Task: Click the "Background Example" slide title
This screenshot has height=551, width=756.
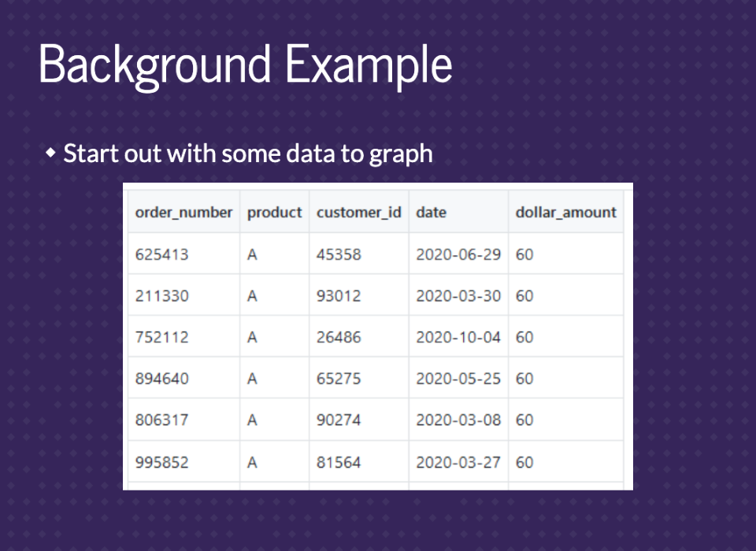Action: tap(245, 65)
